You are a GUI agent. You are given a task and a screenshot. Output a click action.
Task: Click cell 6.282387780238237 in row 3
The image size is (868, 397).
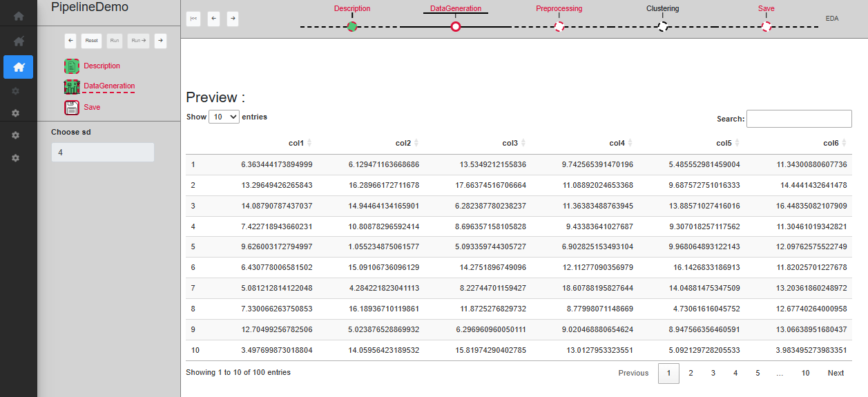click(491, 206)
